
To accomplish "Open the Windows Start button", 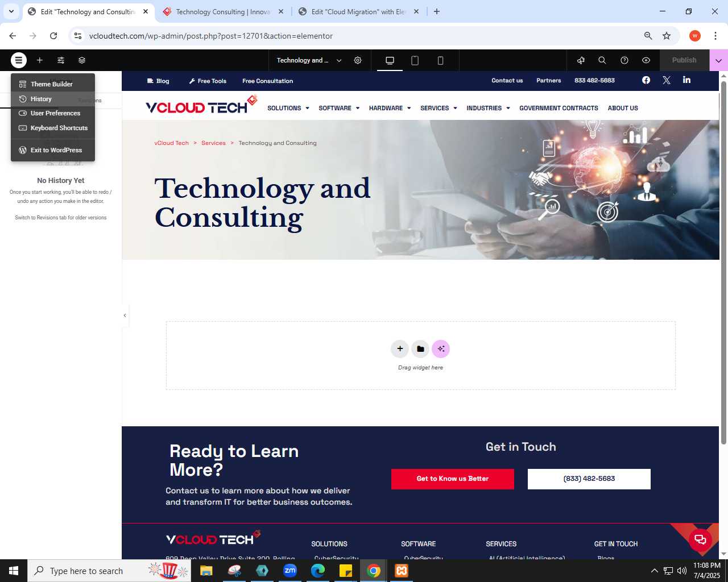I will coord(14,571).
